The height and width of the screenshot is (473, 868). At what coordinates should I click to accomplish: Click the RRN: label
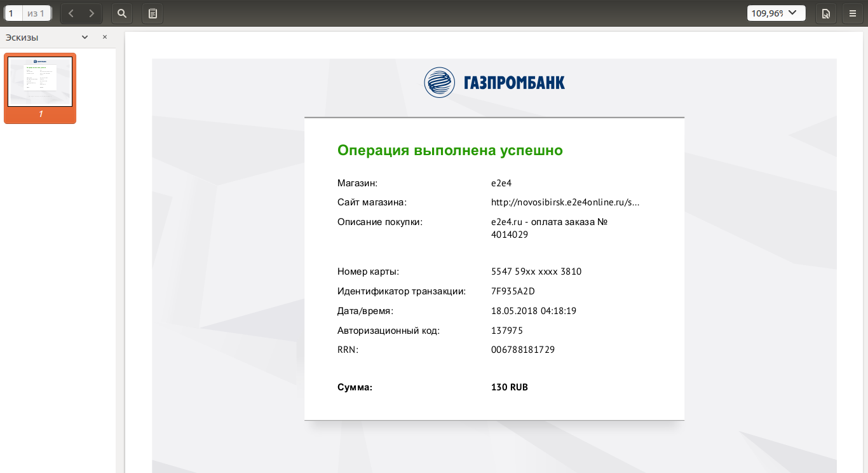[x=348, y=350]
